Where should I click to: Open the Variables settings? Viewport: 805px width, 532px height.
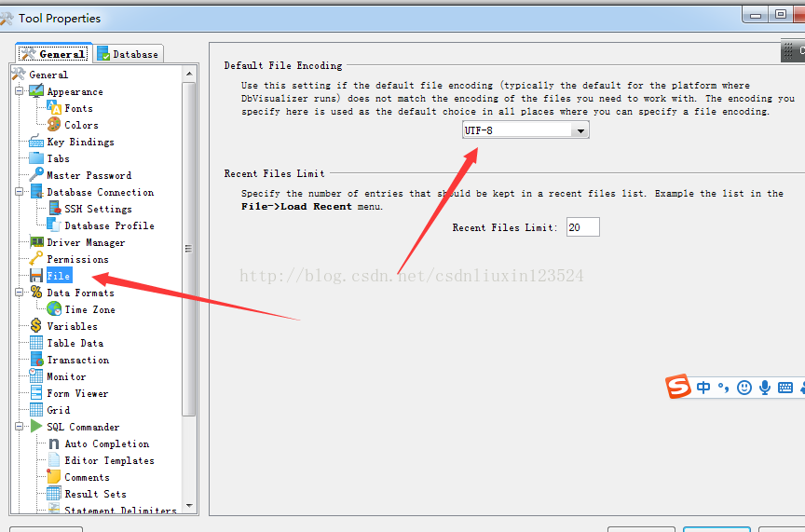tap(72, 326)
